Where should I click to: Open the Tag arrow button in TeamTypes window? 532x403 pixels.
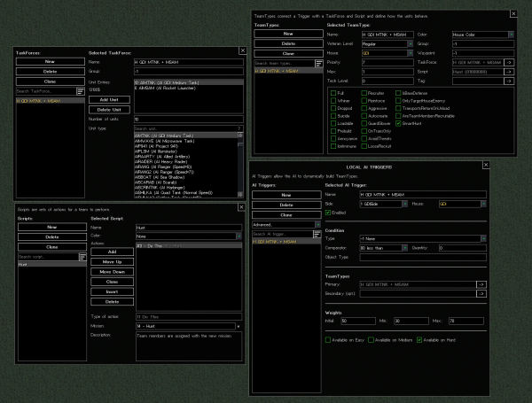pyautogui.click(x=509, y=81)
